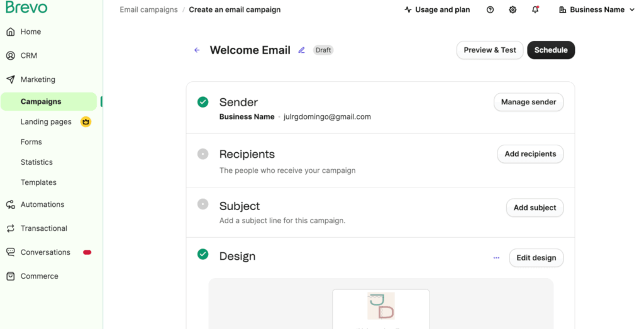Open Statistics submenu item
The height and width of the screenshot is (329, 644).
click(36, 162)
